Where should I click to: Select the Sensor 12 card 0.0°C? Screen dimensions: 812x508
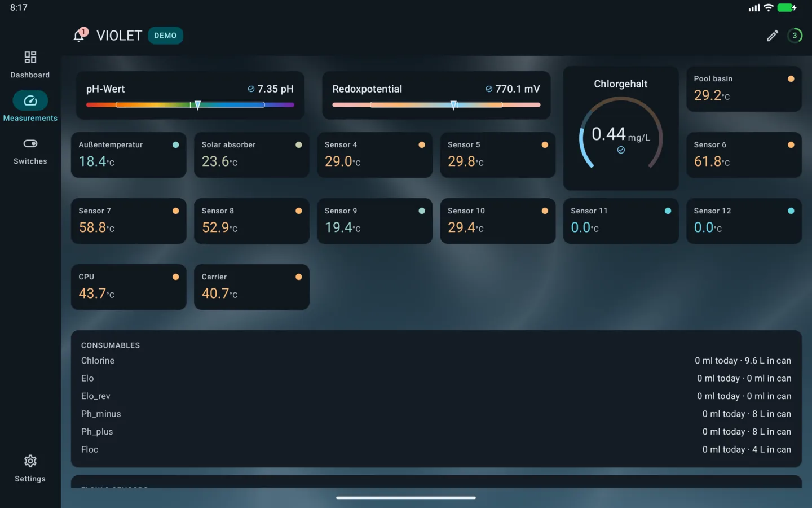pyautogui.click(x=744, y=221)
